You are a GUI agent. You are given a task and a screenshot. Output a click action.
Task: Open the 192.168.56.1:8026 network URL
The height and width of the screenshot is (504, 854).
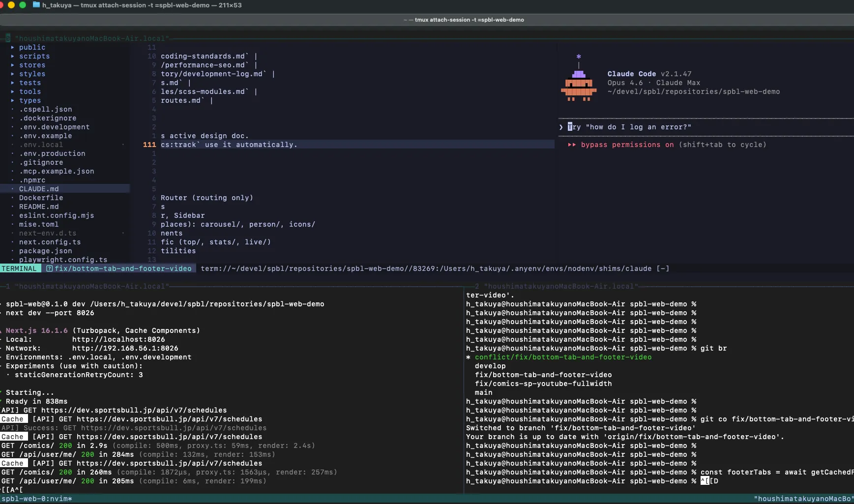coord(125,348)
